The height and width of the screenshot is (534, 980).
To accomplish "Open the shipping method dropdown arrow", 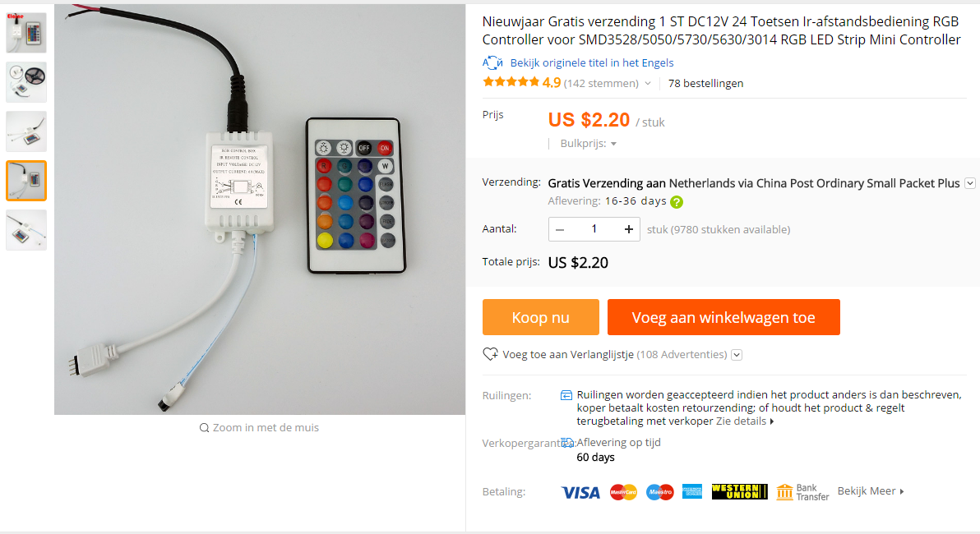I will [970, 183].
